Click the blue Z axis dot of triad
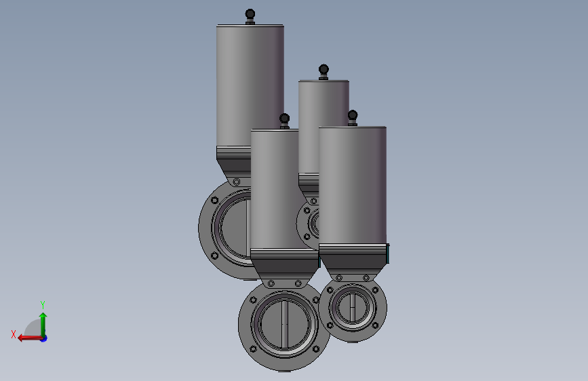588x381 pixels. [44, 338]
